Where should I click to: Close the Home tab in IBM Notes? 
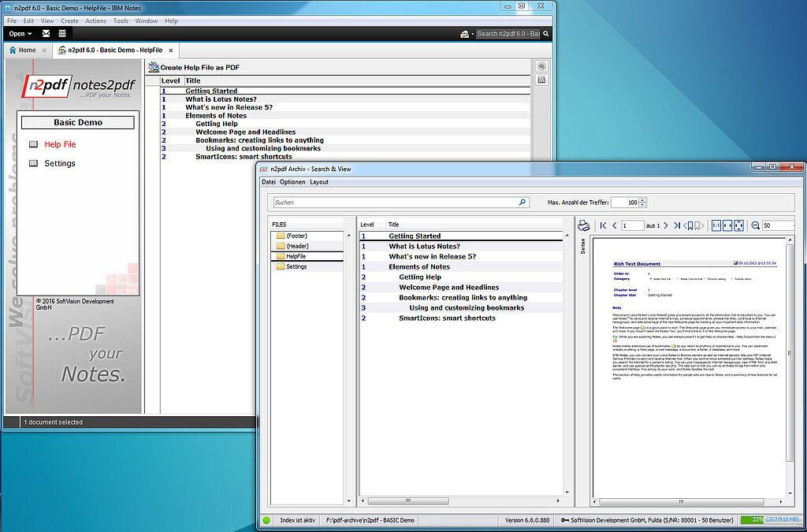[x=44, y=50]
